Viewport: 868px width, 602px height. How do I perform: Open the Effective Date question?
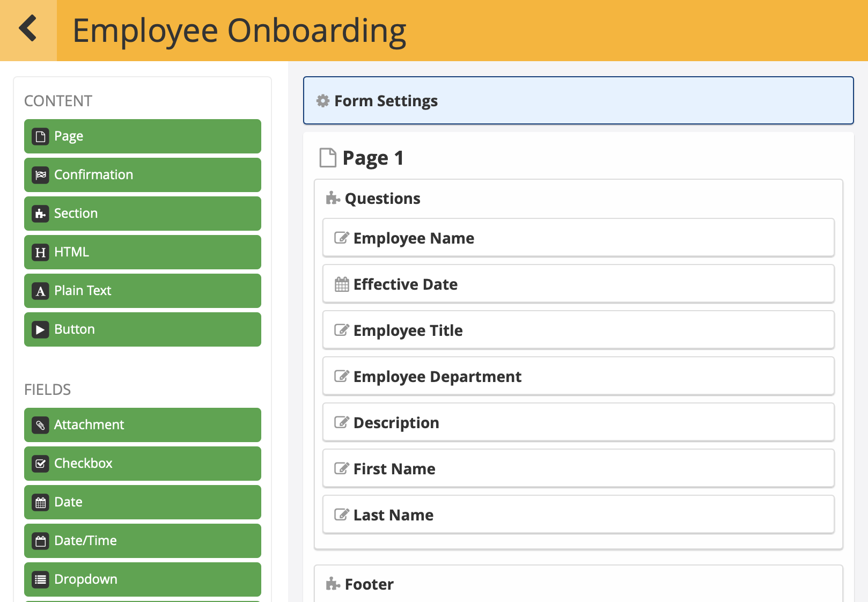(578, 283)
